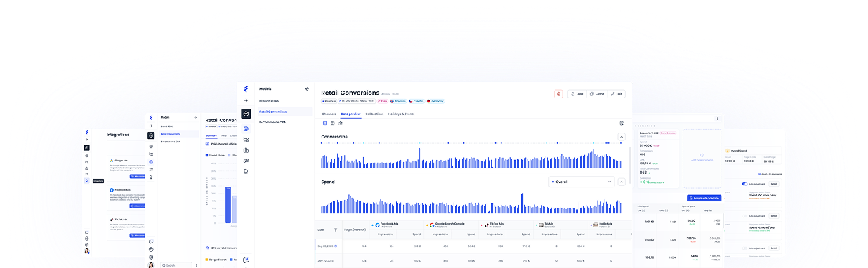
Task: Open Summary tab in behind Retail window
Action: pyautogui.click(x=211, y=135)
